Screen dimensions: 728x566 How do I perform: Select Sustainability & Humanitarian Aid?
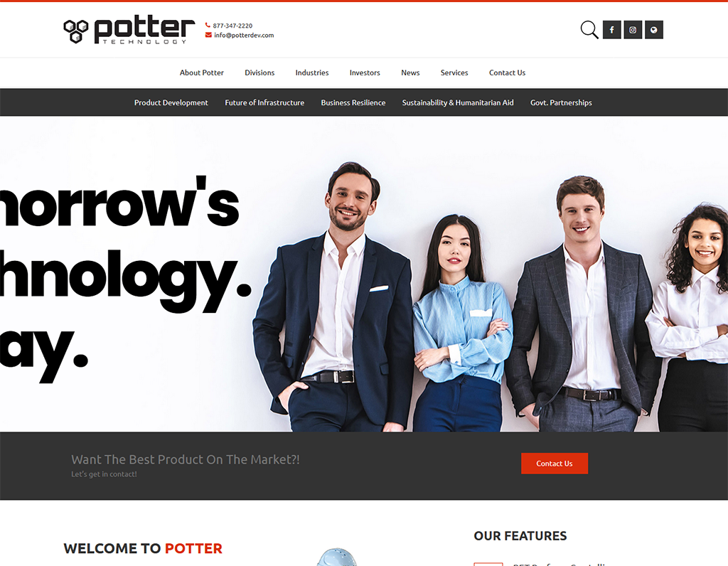(x=458, y=102)
